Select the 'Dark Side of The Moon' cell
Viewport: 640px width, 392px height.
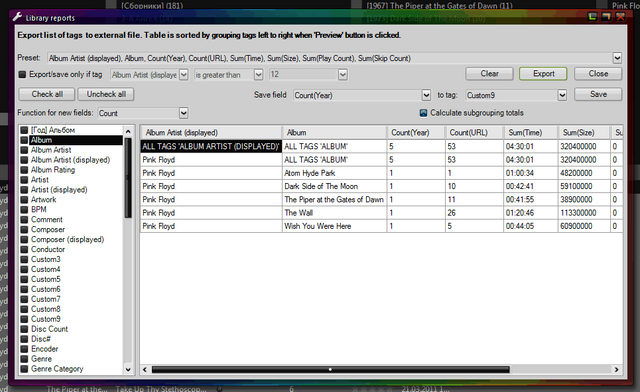[334, 186]
